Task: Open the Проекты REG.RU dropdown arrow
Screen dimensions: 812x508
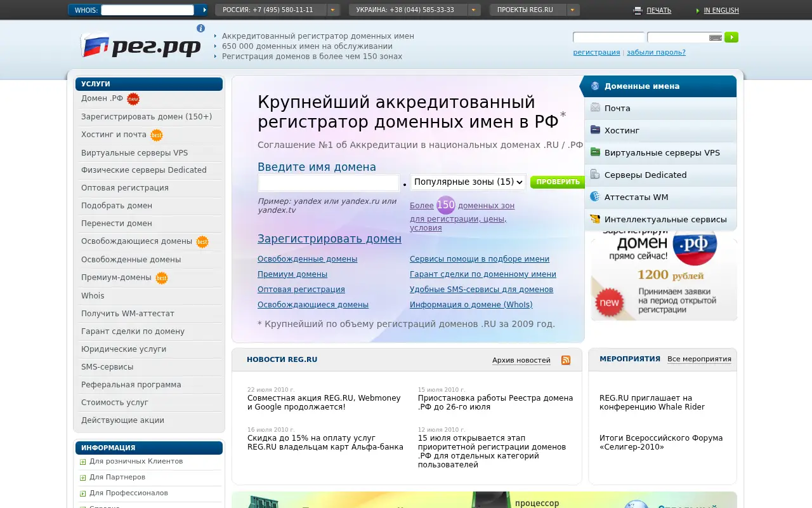Action: 573,10
